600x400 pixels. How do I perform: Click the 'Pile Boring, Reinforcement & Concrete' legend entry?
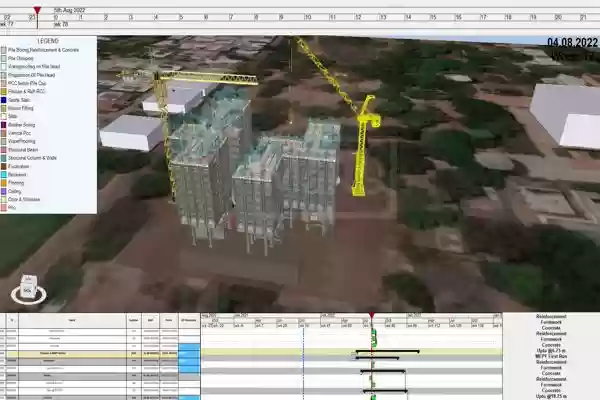pos(43,50)
